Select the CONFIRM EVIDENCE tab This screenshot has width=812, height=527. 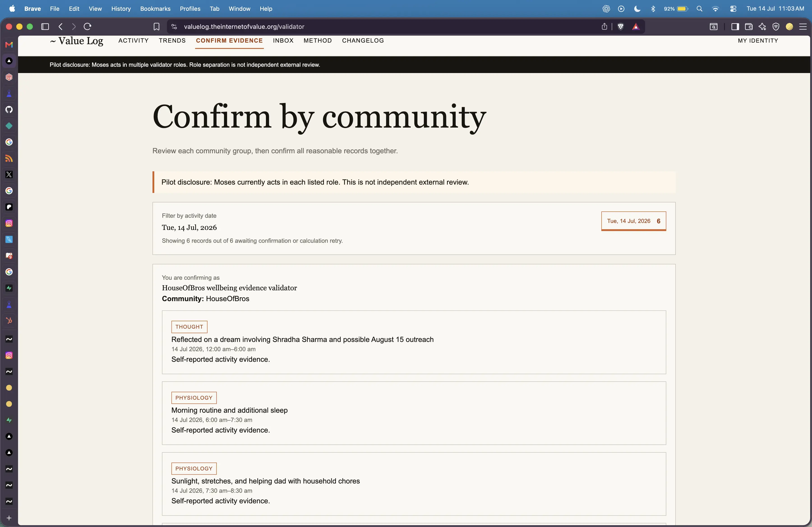(229, 41)
